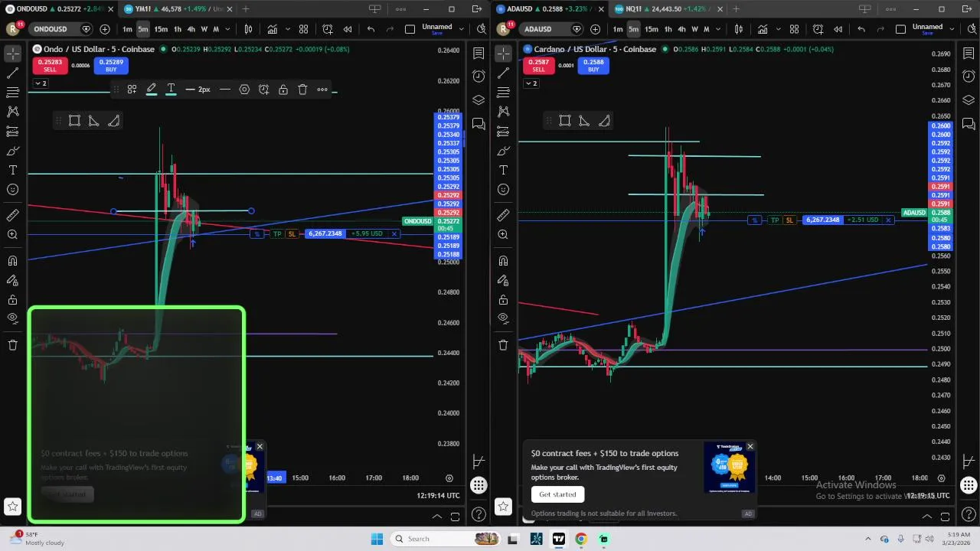The image size is (980, 551).
Task: Toggle favorites star toolbar in ONDOUSD window
Action: click(13, 506)
